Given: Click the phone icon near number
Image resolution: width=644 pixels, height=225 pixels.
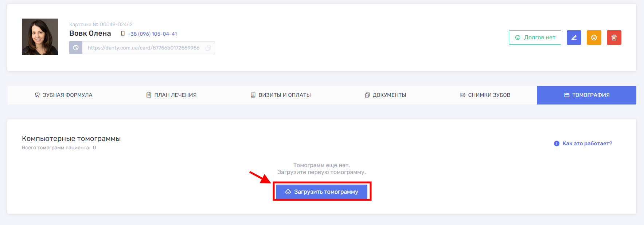Looking at the screenshot, I should point(123,33).
